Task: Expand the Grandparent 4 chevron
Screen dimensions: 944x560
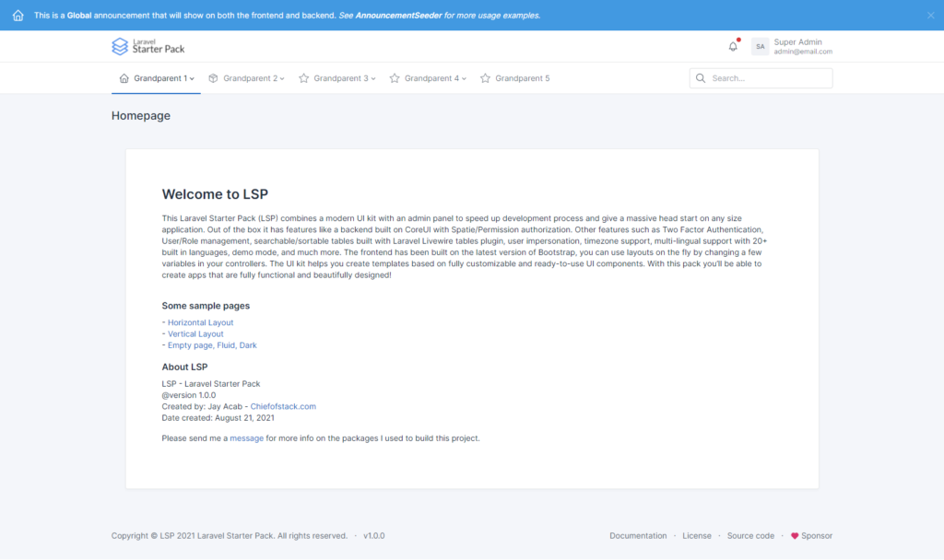Action: coord(465,79)
